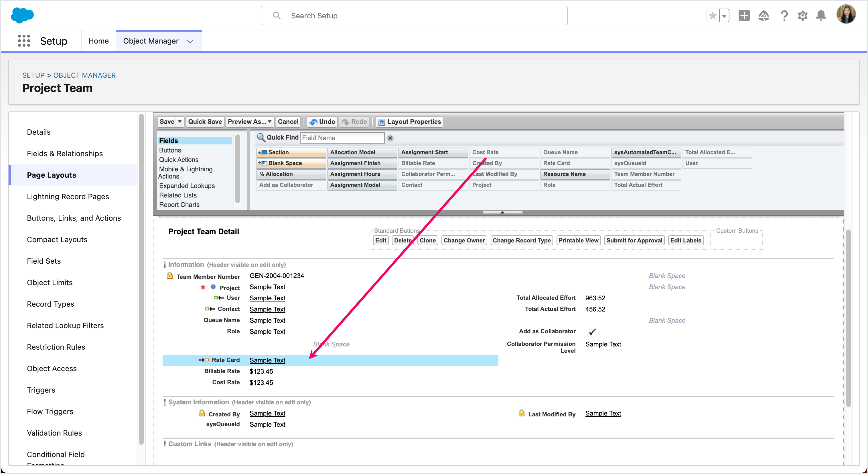This screenshot has width=868, height=474.
Task: Open the favorites list dropdown arrow
Action: click(x=724, y=15)
